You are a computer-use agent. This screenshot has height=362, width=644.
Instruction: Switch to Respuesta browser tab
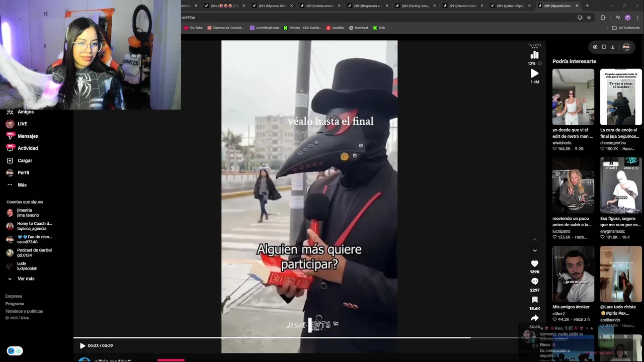[367, 6]
